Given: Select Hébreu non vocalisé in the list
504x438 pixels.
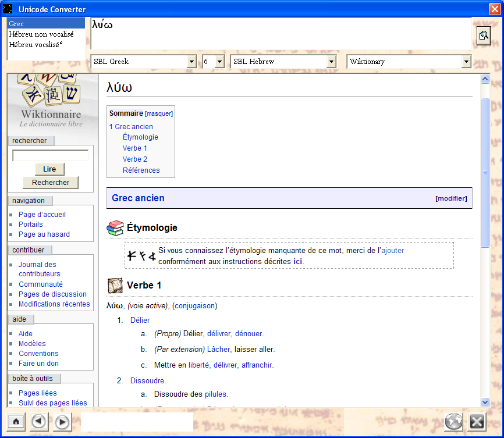Looking at the screenshot, I should tap(46, 34).
